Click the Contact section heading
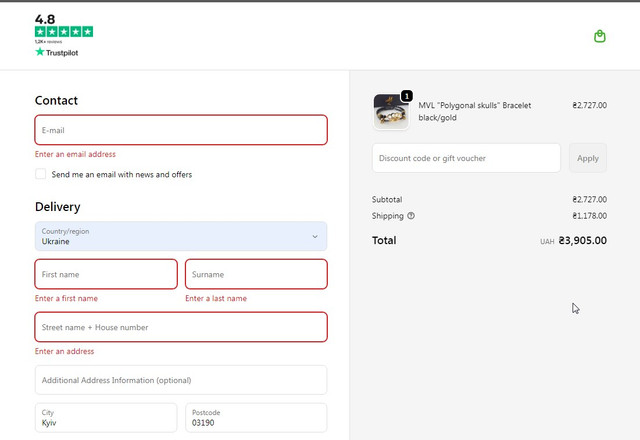640x440 pixels. [56, 100]
